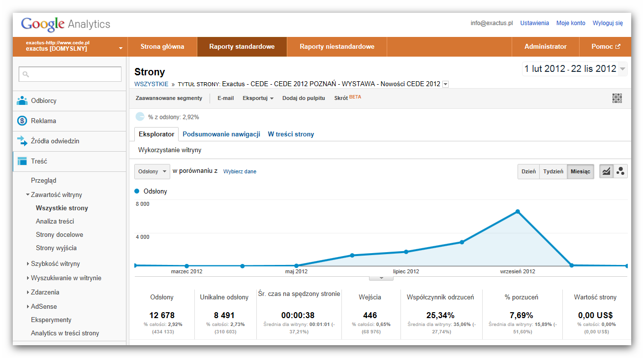Click the magnifier icon in search box
The image size is (644, 358).
pyautogui.click(x=26, y=74)
